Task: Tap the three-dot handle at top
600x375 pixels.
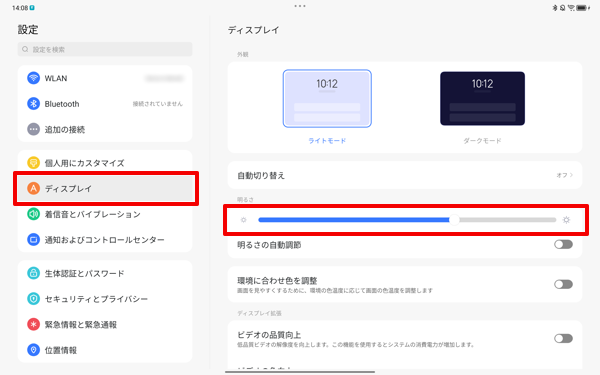Action: (x=300, y=6)
